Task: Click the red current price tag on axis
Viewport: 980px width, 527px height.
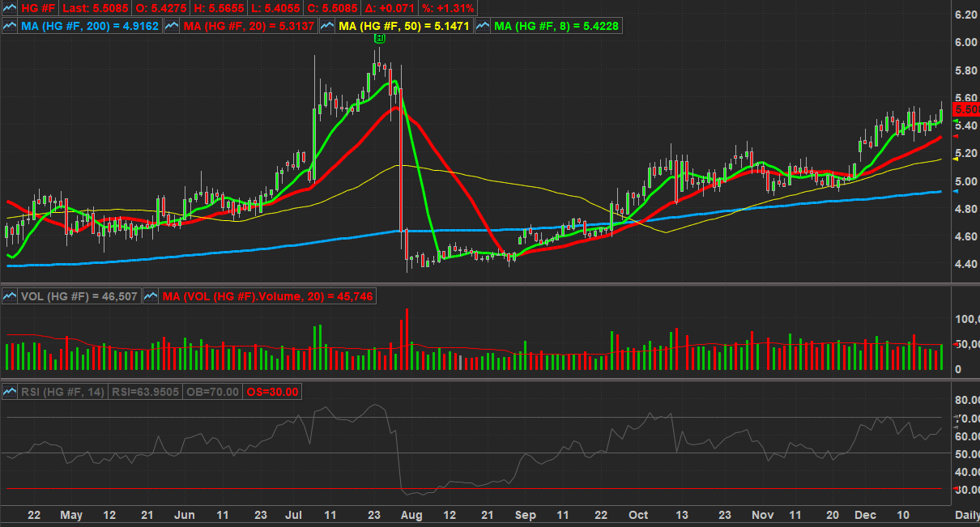Action: click(967, 109)
